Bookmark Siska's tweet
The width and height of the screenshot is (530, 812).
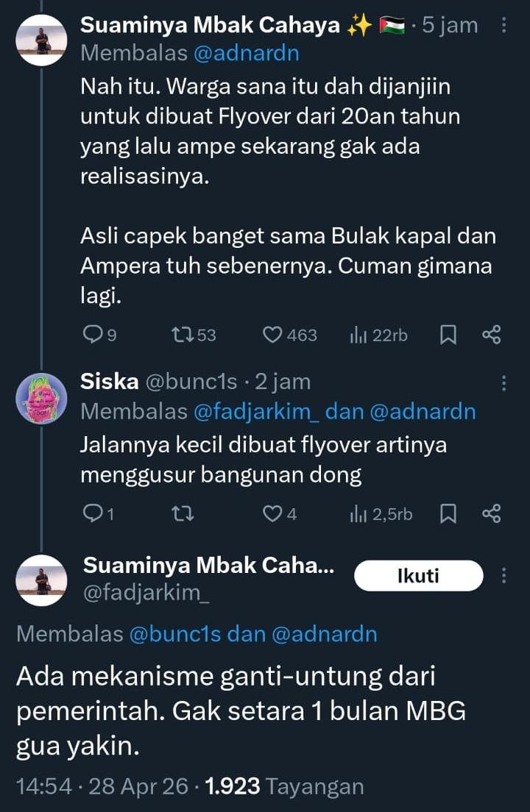coord(448,514)
